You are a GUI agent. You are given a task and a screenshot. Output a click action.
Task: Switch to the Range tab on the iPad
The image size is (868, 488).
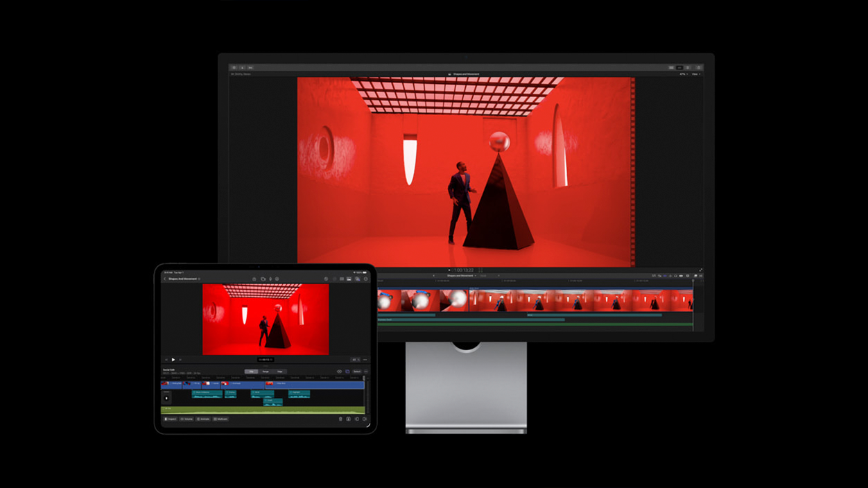[267, 371]
